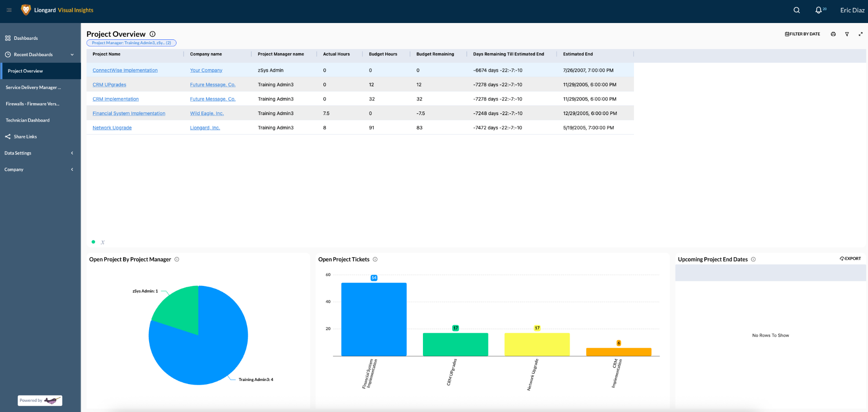This screenshot has width=868, height=412.
Task: Open the hamburger menu icon
Action: click(x=9, y=10)
